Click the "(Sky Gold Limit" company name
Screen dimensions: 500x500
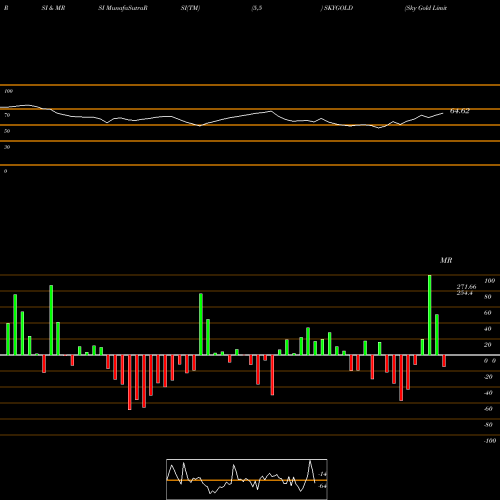pos(426,8)
